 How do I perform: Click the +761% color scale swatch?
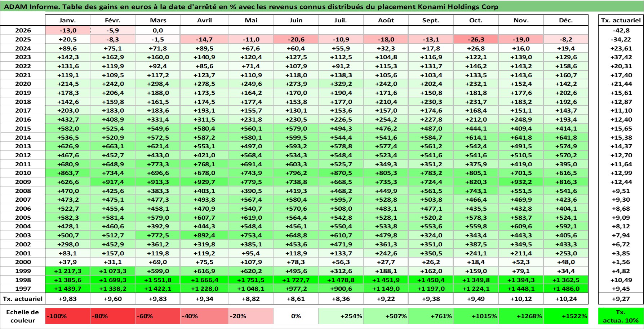point(431,316)
